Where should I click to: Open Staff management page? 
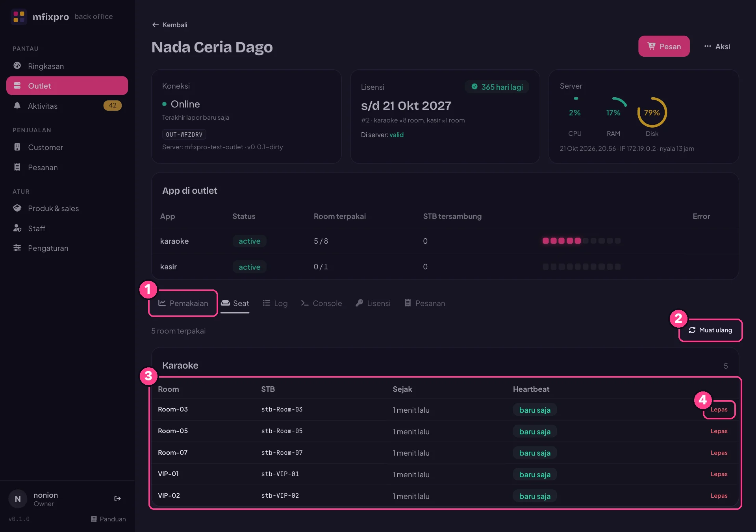click(x=67, y=228)
